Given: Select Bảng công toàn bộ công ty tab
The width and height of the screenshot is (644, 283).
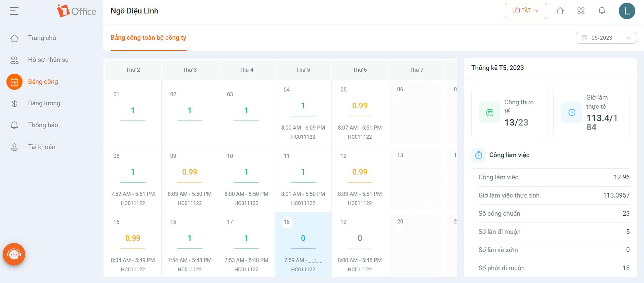Looking at the screenshot, I should 148,38.
